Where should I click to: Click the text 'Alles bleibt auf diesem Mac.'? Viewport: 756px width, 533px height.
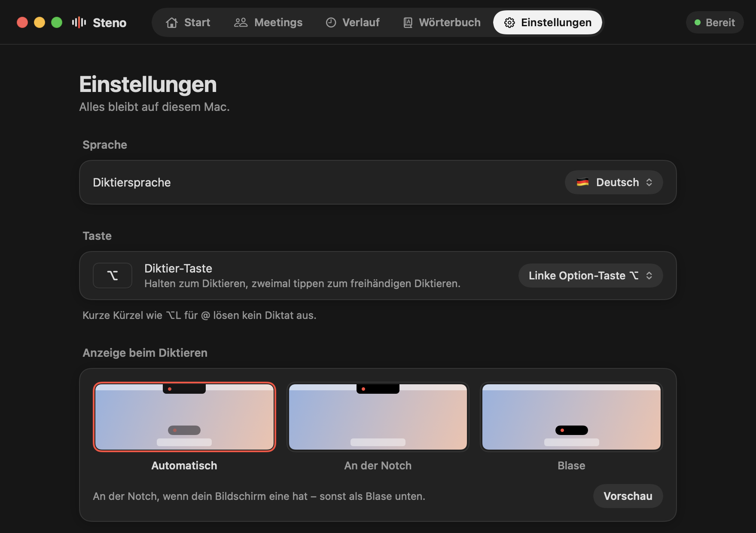point(155,107)
